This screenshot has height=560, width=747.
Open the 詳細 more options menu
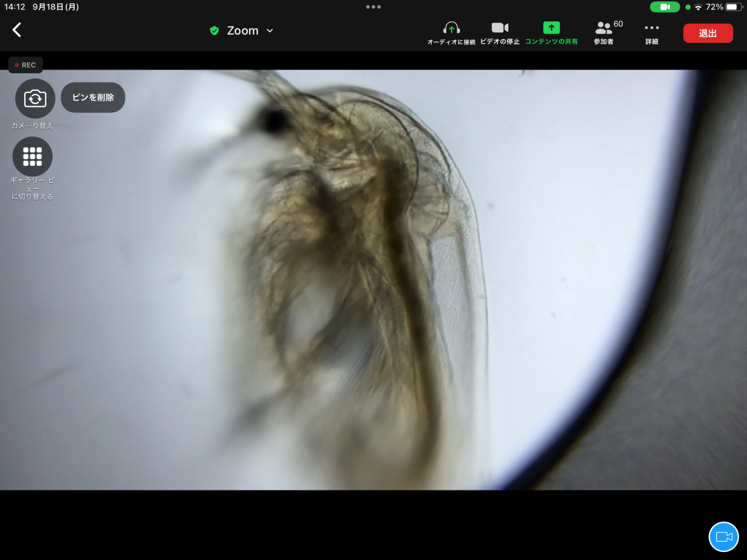(651, 28)
